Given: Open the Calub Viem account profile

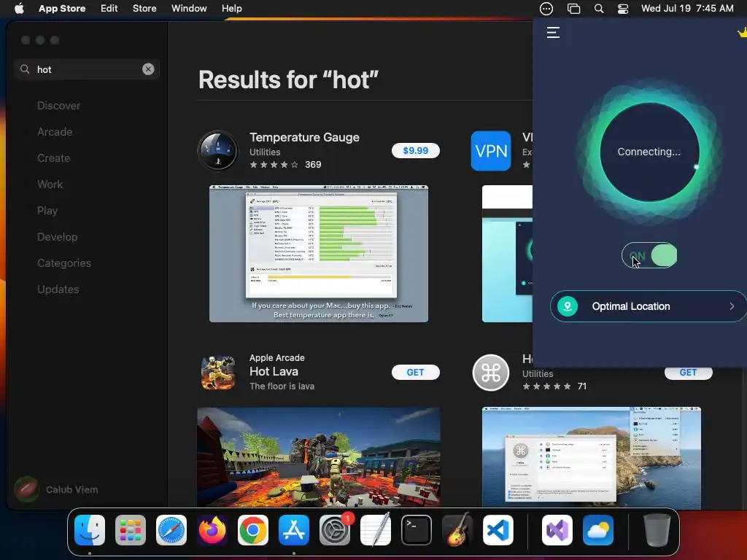Looking at the screenshot, I should pyautogui.click(x=56, y=489).
